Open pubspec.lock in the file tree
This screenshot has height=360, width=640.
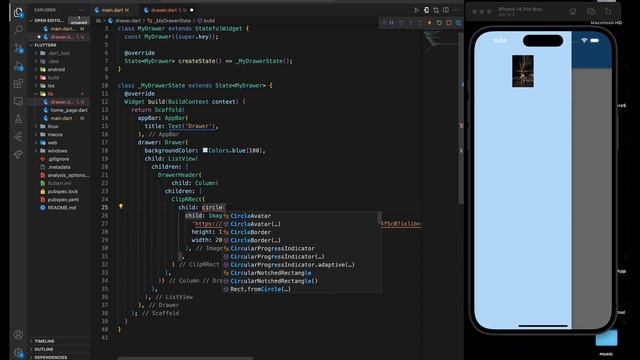pos(62,191)
